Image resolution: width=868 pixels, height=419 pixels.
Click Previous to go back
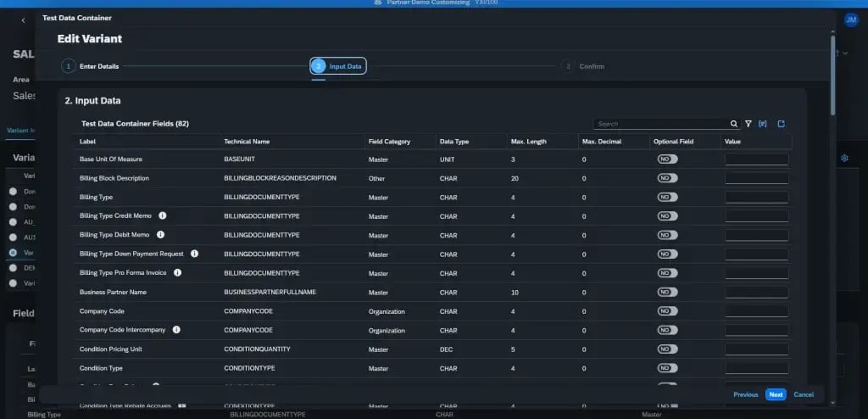(x=745, y=394)
